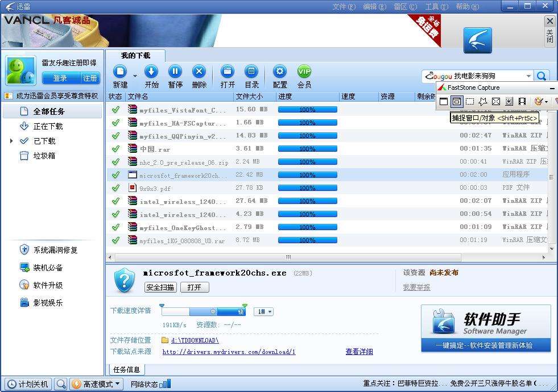Open 软件升级 sidebar item
Viewport: 558px width, 392px height.
pos(42,285)
